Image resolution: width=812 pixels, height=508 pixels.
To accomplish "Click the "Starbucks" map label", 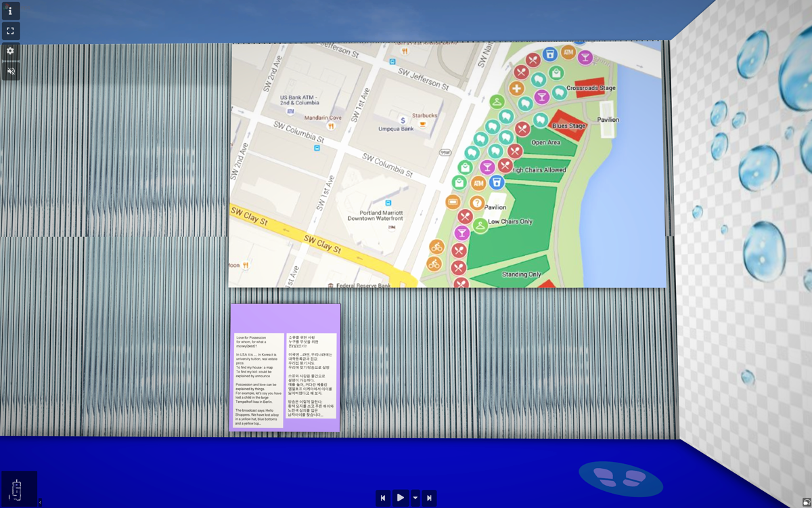I will click(425, 116).
